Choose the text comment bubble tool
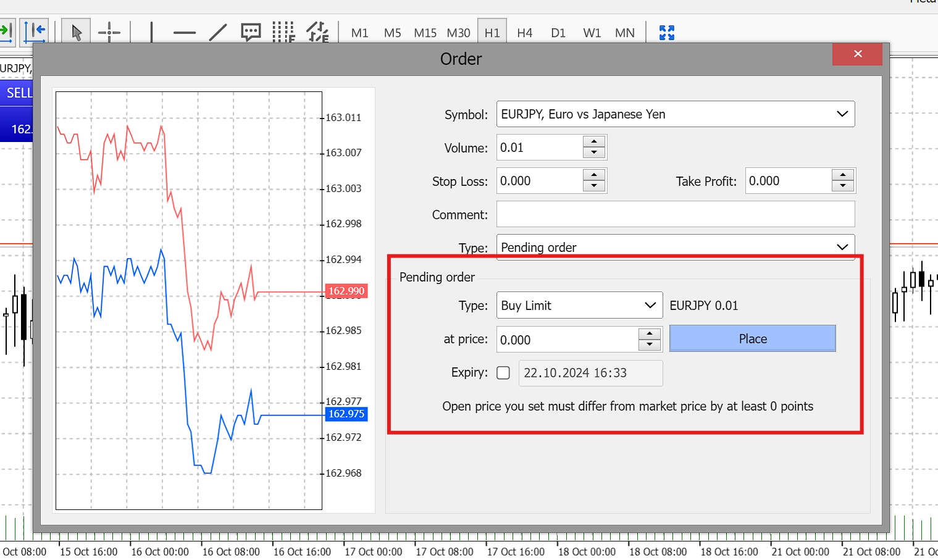Screen dimensions: 938x560 (251, 32)
